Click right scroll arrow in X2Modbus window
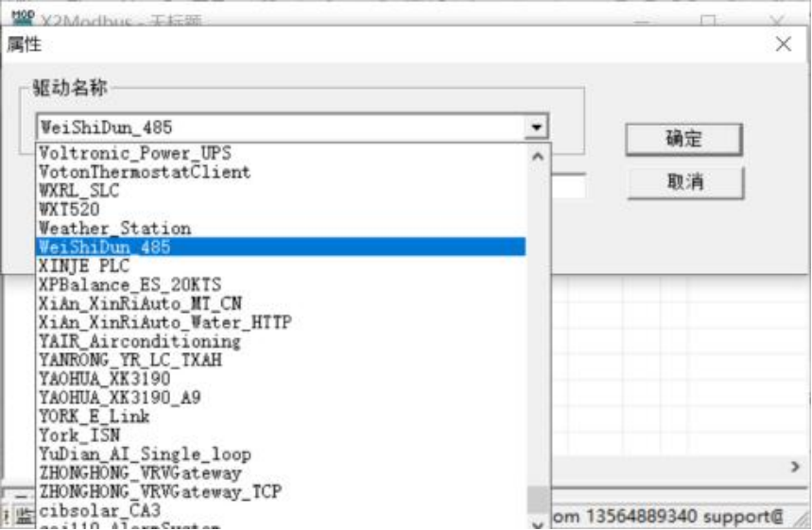 pyautogui.click(x=795, y=467)
